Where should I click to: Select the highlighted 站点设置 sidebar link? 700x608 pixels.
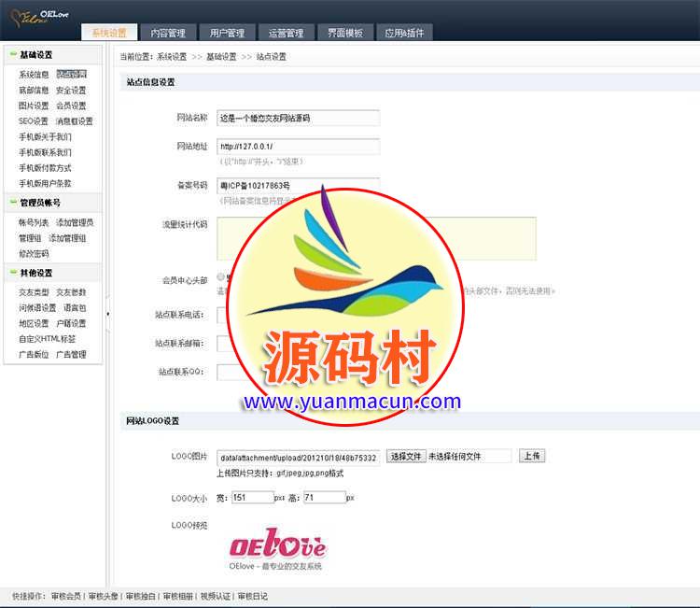pos(72,74)
